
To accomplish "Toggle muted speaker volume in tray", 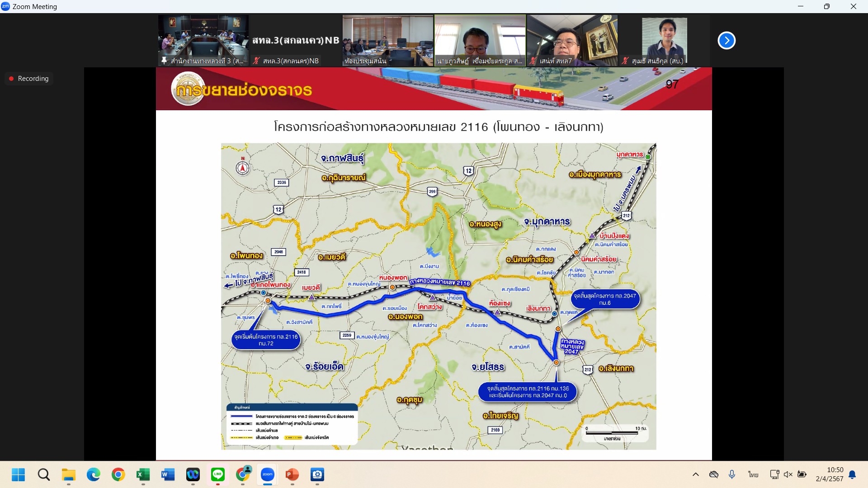I will pos(788,474).
